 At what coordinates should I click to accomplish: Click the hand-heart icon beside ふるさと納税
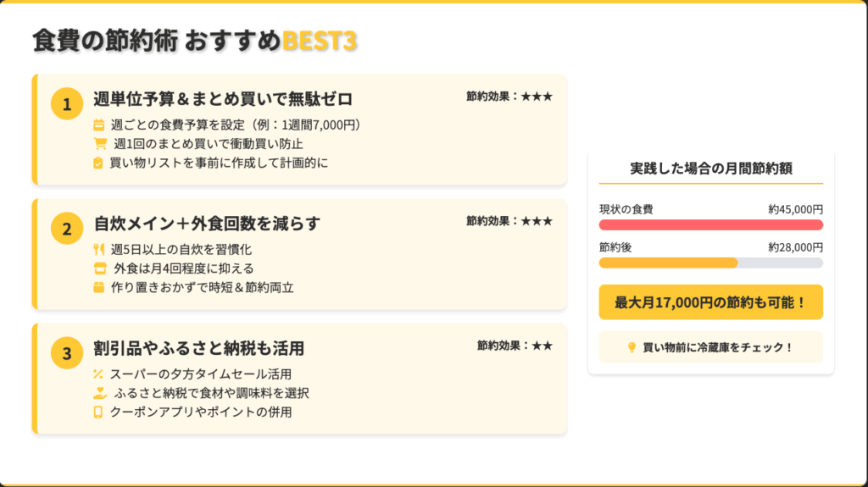tap(100, 393)
